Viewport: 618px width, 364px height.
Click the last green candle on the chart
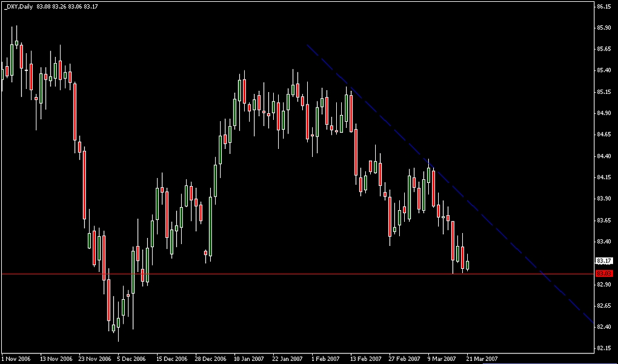point(468,265)
